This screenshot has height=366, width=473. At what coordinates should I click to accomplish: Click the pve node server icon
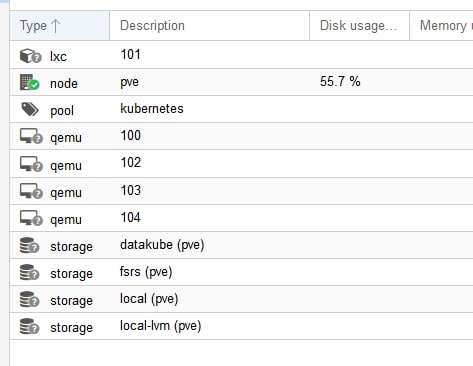click(x=29, y=82)
